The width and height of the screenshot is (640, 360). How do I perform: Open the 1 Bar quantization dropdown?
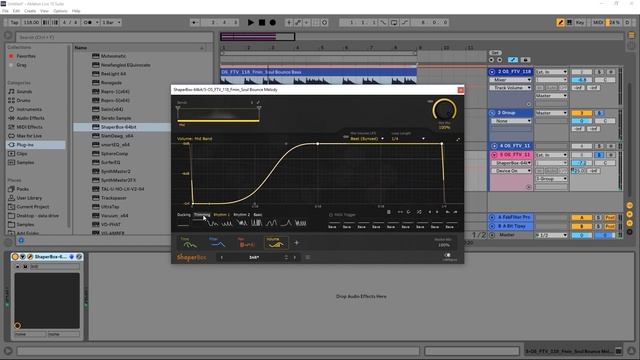[x=111, y=22]
